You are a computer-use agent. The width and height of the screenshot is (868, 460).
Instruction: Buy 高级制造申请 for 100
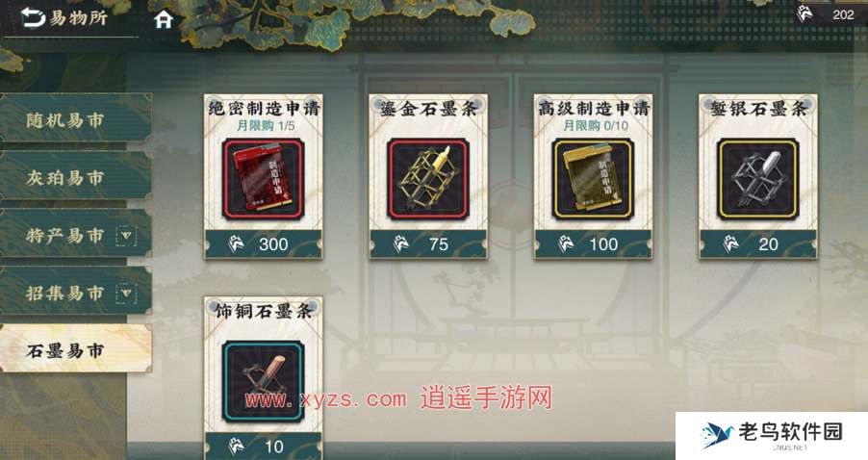pos(593,244)
